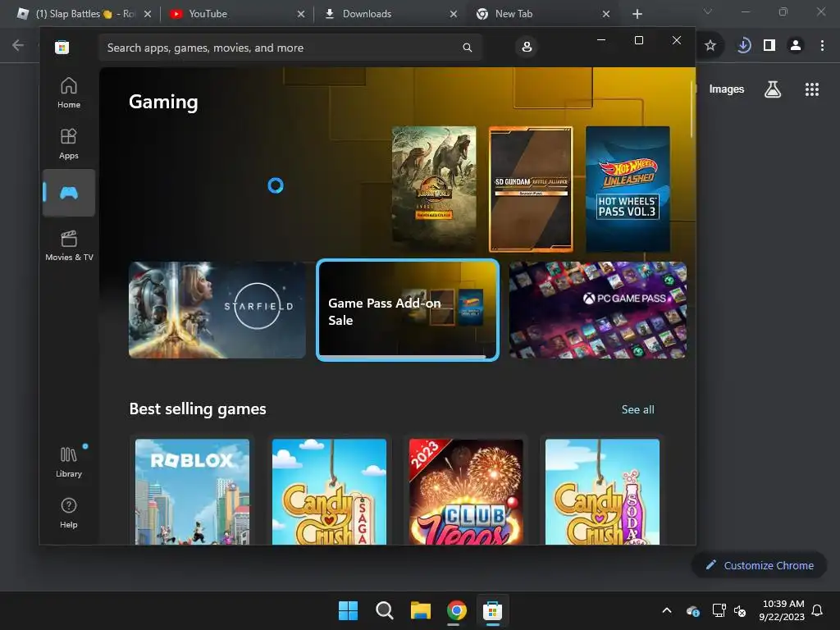
Task: Open the PC Game Pass banner
Action: point(597,309)
